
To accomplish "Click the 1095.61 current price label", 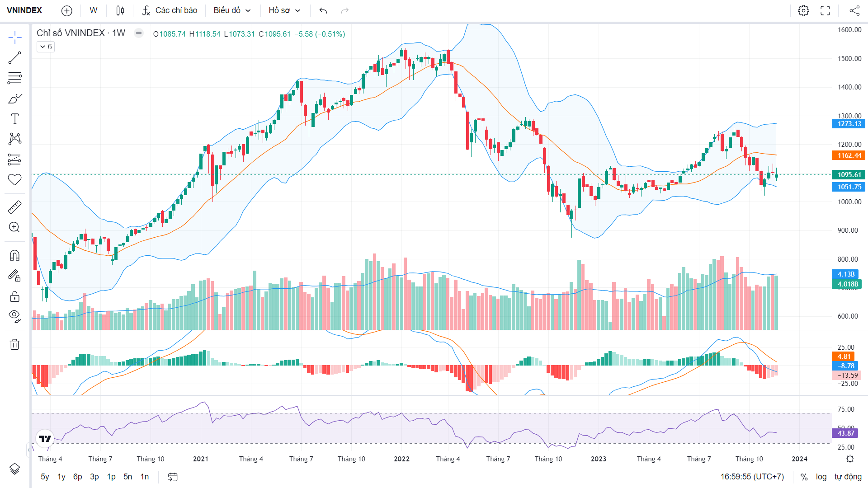I will coord(849,175).
